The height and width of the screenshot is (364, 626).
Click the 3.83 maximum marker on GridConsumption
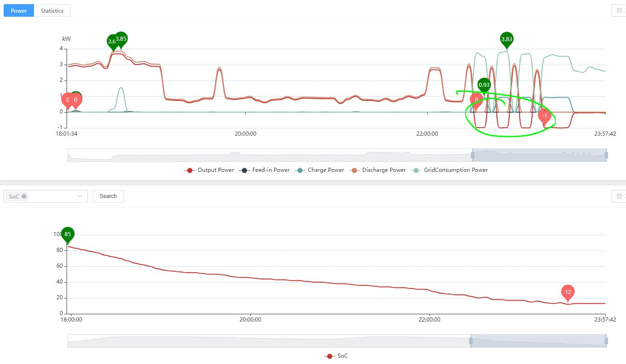(x=507, y=39)
